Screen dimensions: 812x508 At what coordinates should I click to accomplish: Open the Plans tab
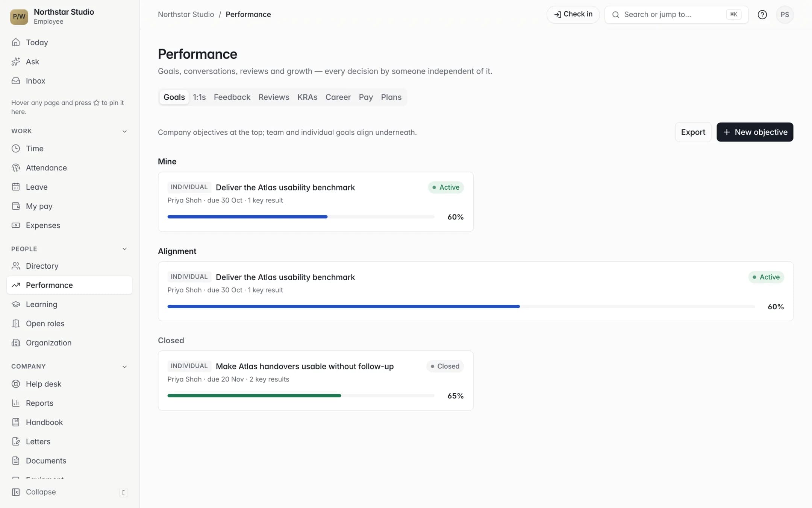[391, 97]
